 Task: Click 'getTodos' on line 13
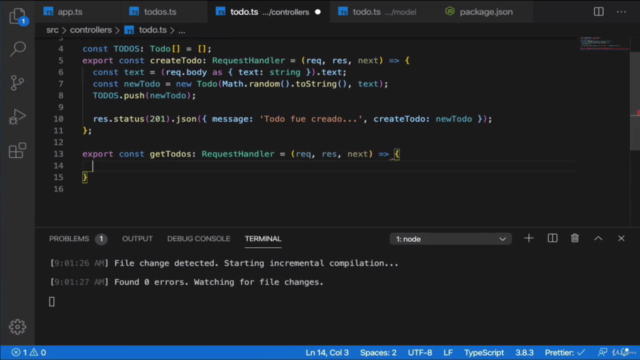click(170, 154)
